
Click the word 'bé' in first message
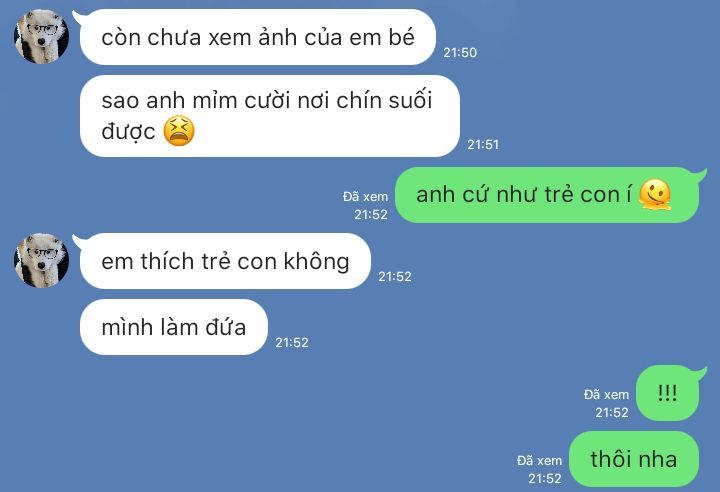[402, 37]
